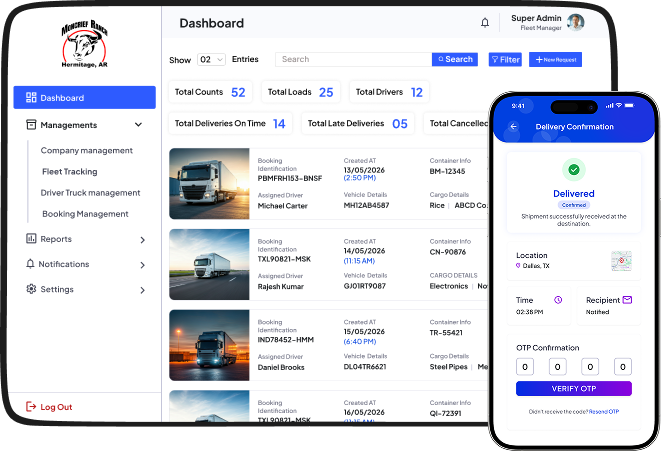Open Driver Truck management
Screen dimensions: 662x451
(90, 193)
